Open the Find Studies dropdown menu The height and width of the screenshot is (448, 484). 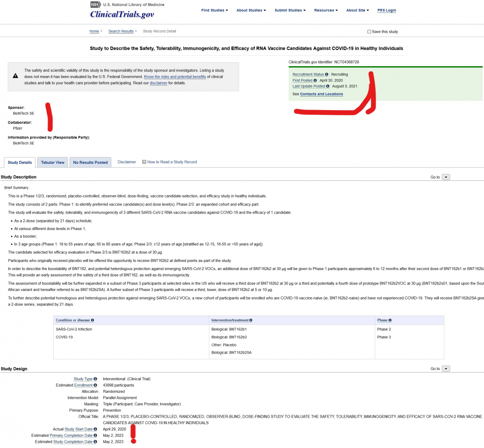(x=215, y=10)
